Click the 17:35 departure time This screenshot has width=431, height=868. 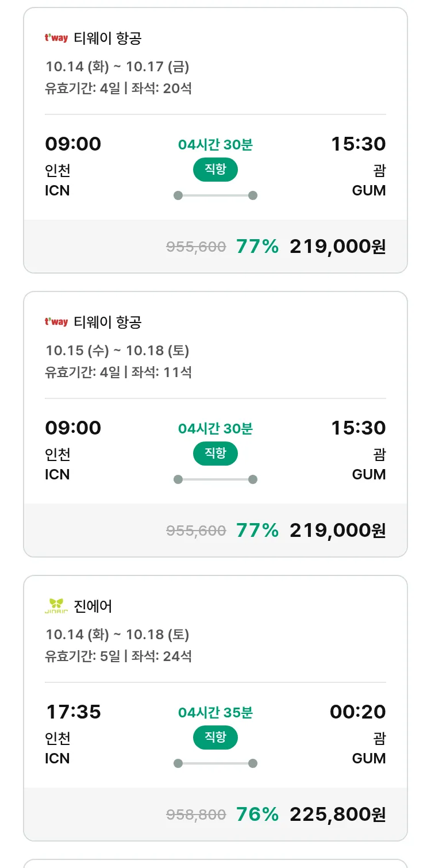(73, 712)
